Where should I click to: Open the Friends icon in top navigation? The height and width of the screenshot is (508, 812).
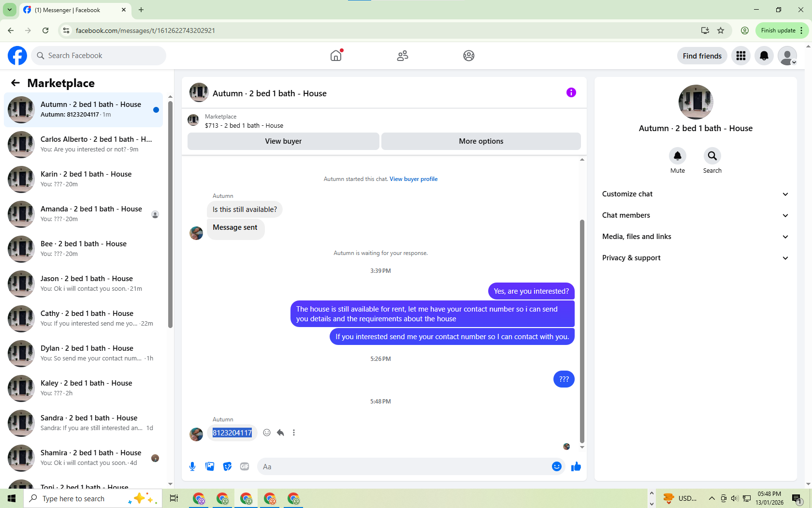(x=403, y=56)
